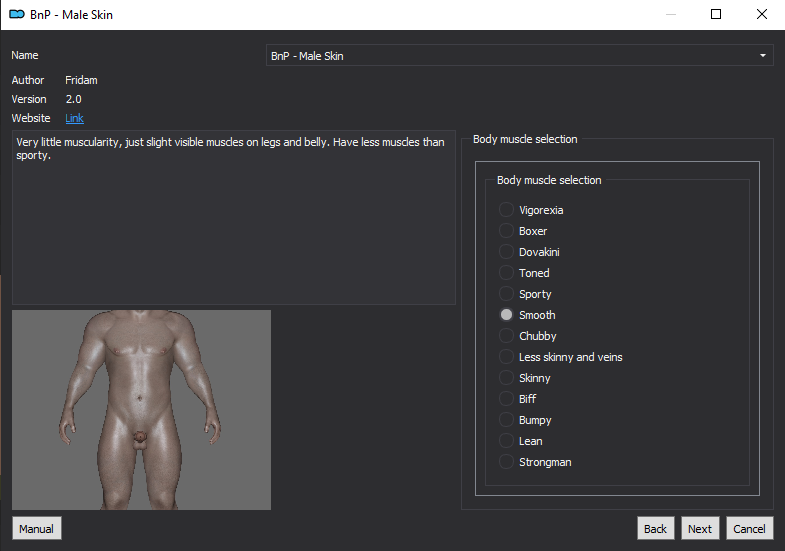Click the author name Fridam

click(x=81, y=80)
